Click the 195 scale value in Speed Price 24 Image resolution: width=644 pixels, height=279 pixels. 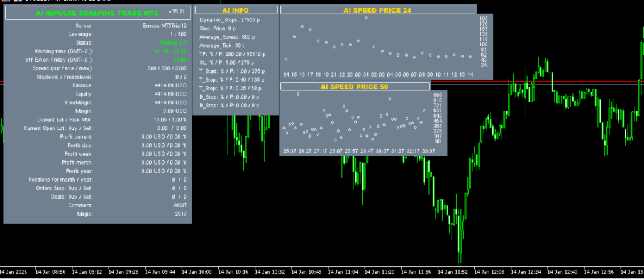(484, 18)
